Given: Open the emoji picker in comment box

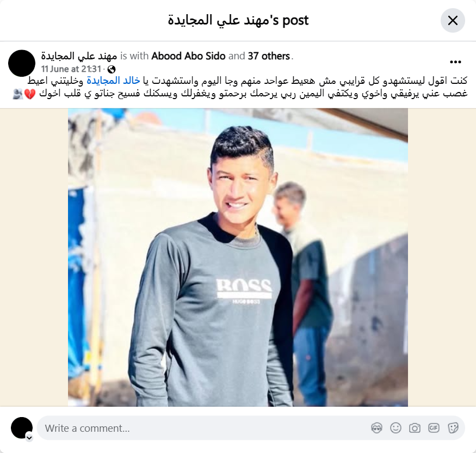Looking at the screenshot, I should (x=395, y=428).
